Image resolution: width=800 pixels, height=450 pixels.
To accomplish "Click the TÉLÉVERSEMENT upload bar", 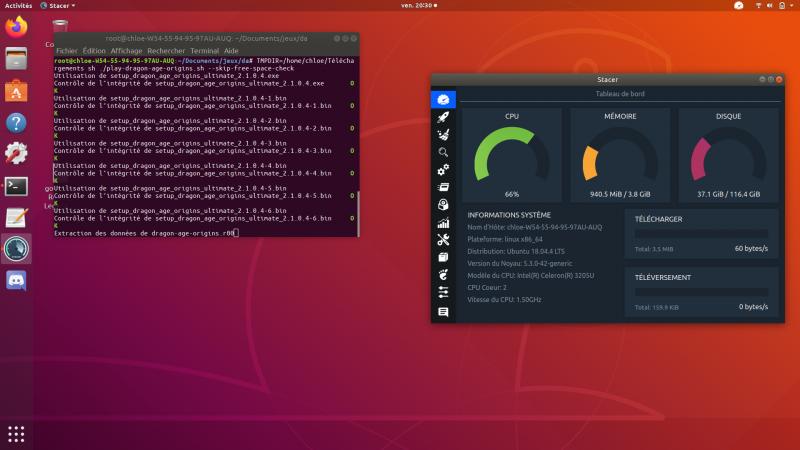I will tap(701, 292).
